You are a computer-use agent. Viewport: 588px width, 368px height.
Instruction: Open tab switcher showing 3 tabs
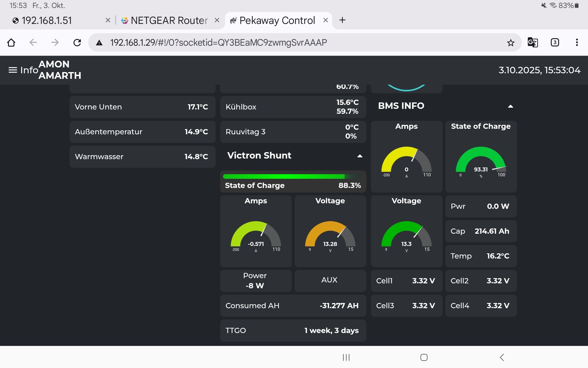pos(555,43)
